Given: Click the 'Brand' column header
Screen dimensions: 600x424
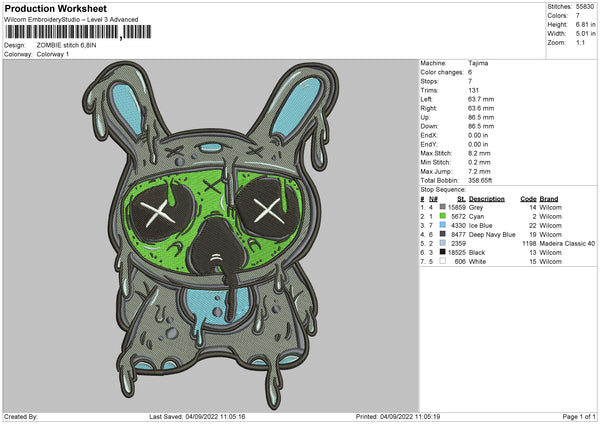Looking at the screenshot, I should (549, 199).
